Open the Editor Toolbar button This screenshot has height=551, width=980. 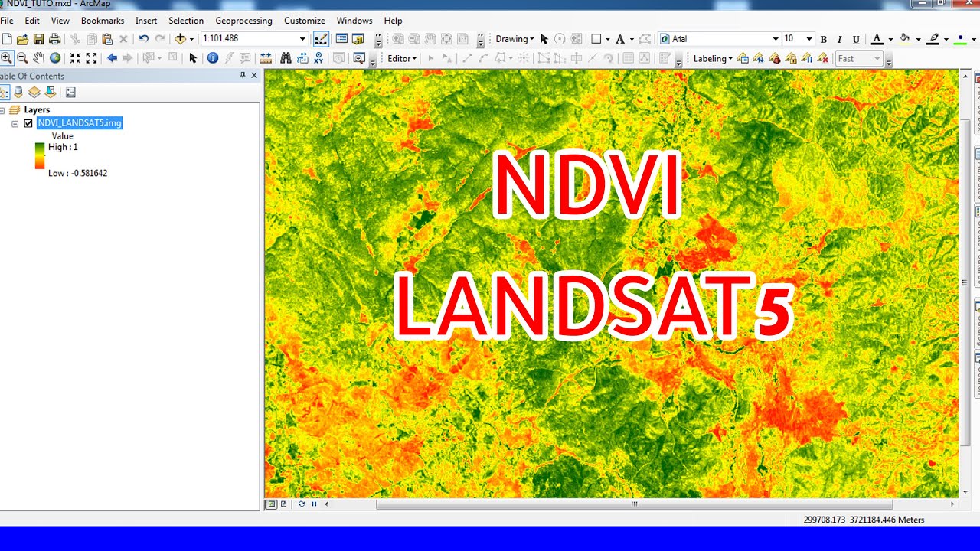[321, 39]
